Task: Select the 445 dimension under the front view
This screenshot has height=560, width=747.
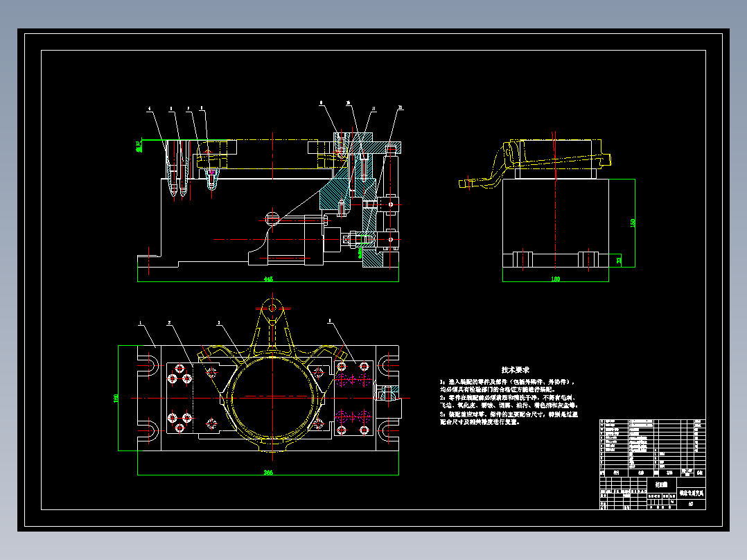Action: 268,279
